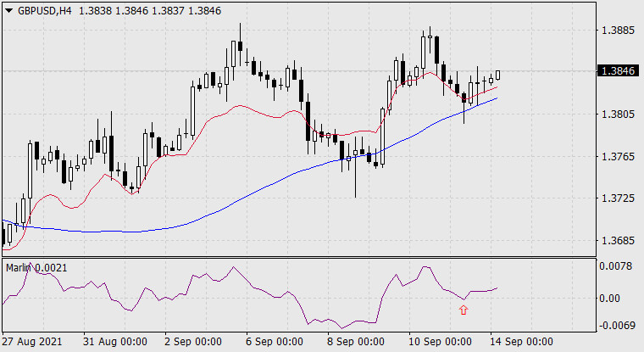Click the 1.3725 price axis label
The width and height of the screenshot is (644, 352).
point(616,198)
